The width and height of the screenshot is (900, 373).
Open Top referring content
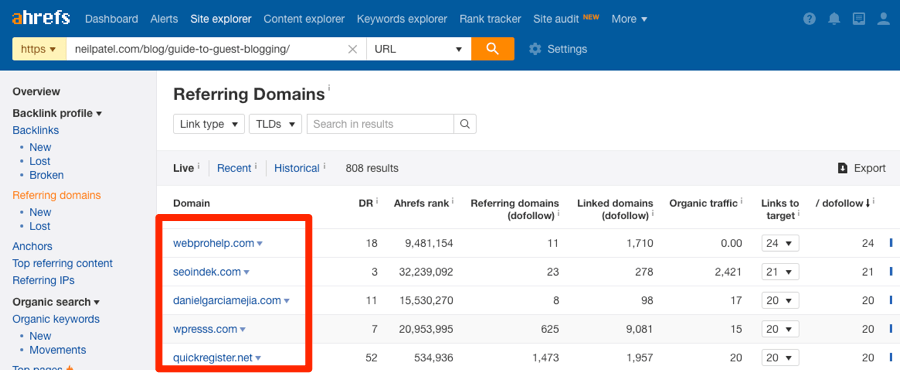63,263
